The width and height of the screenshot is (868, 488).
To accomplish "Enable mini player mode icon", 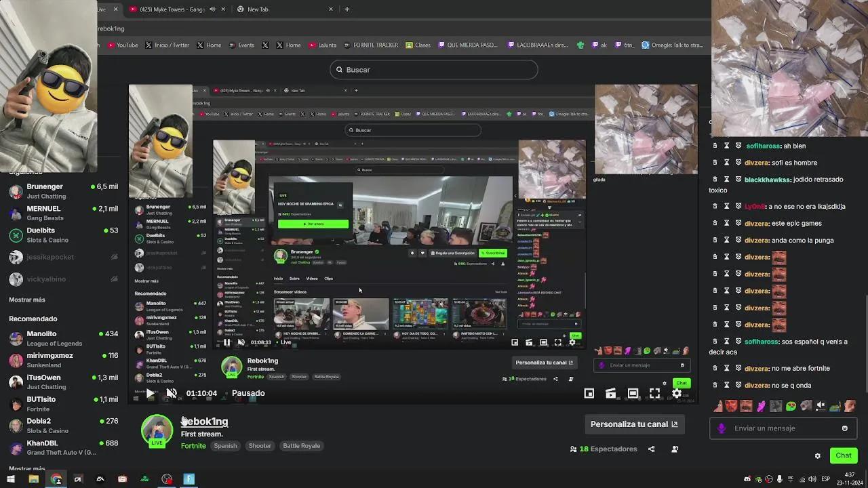I will (x=589, y=393).
